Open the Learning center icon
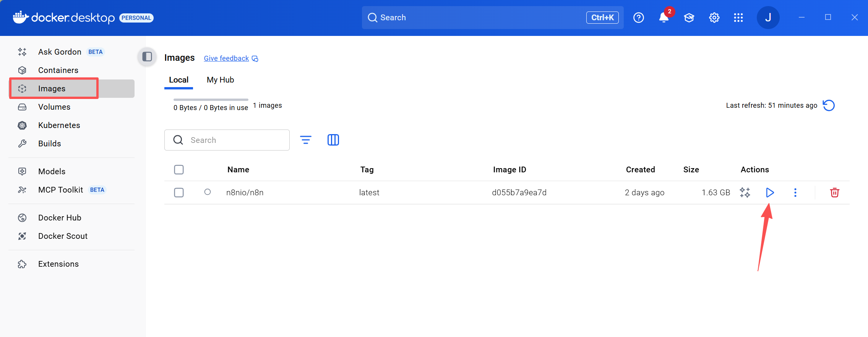 click(689, 18)
